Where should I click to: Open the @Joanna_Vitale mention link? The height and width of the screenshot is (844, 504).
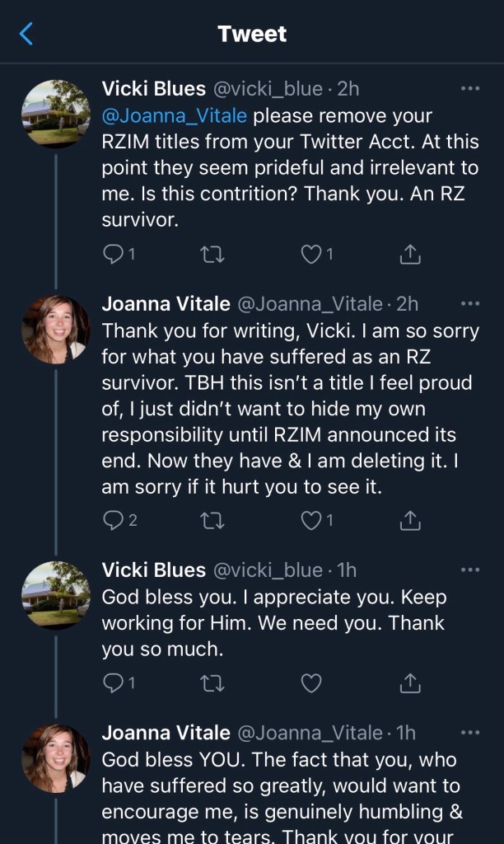tap(174, 115)
